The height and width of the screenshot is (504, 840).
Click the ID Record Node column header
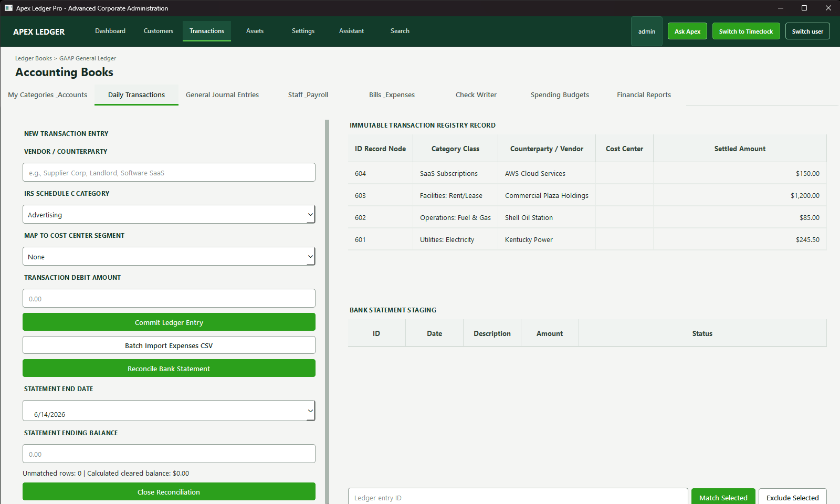coord(380,149)
